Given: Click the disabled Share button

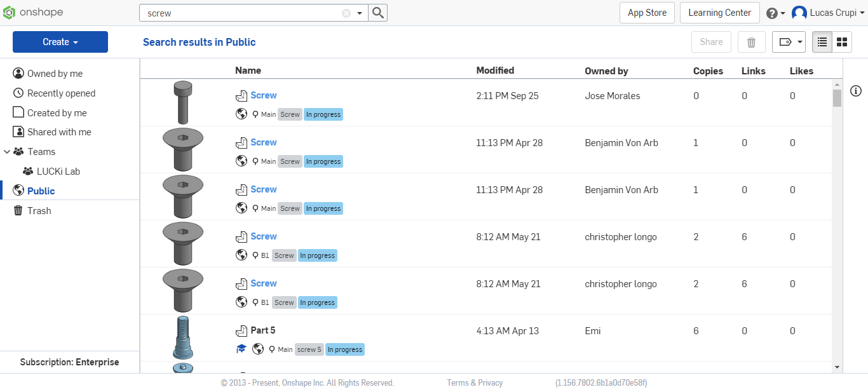Looking at the screenshot, I should 711,42.
